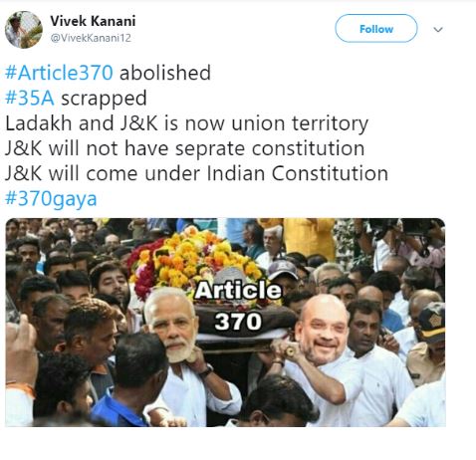Click the 'Article 370' caption in the image
The width and height of the screenshot is (476, 460).
click(238, 306)
